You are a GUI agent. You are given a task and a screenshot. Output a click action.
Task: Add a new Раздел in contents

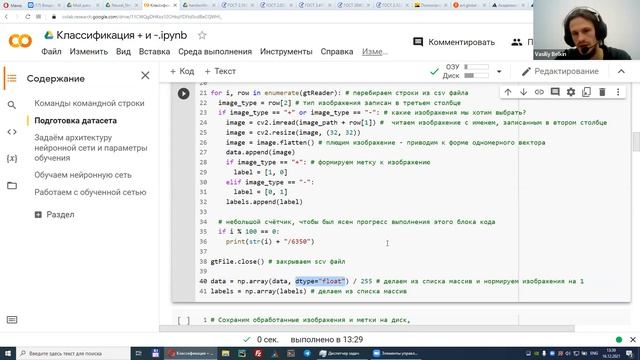[x=55, y=215]
